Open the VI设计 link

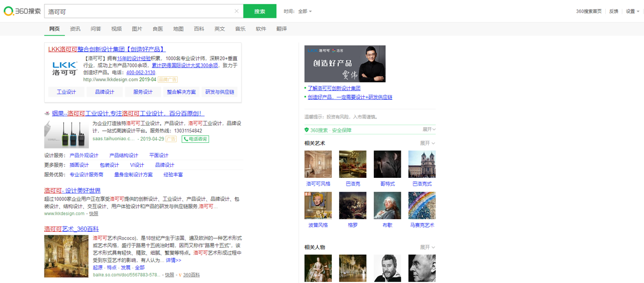point(137,165)
